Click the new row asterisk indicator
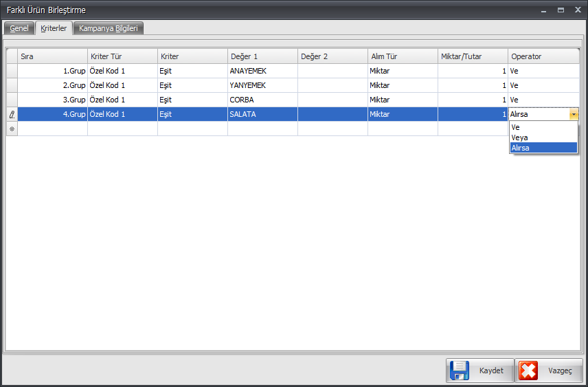The image size is (588, 387). [12, 129]
